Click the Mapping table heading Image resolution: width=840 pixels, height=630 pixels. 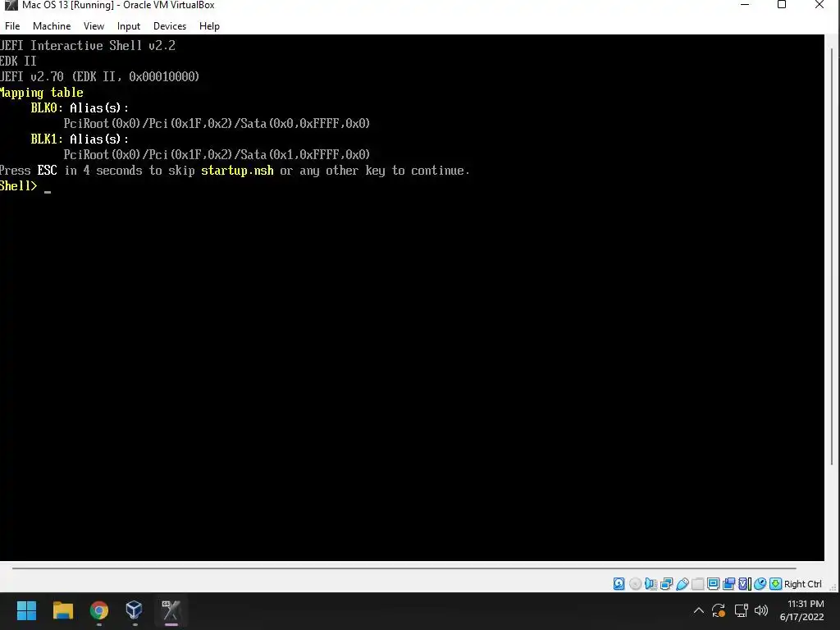[x=41, y=93]
